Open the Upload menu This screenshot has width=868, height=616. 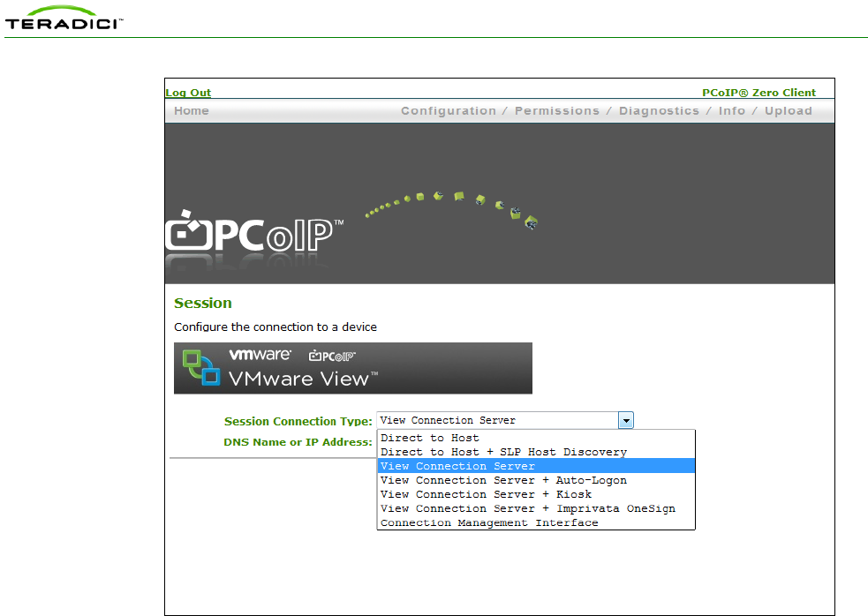point(789,110)
